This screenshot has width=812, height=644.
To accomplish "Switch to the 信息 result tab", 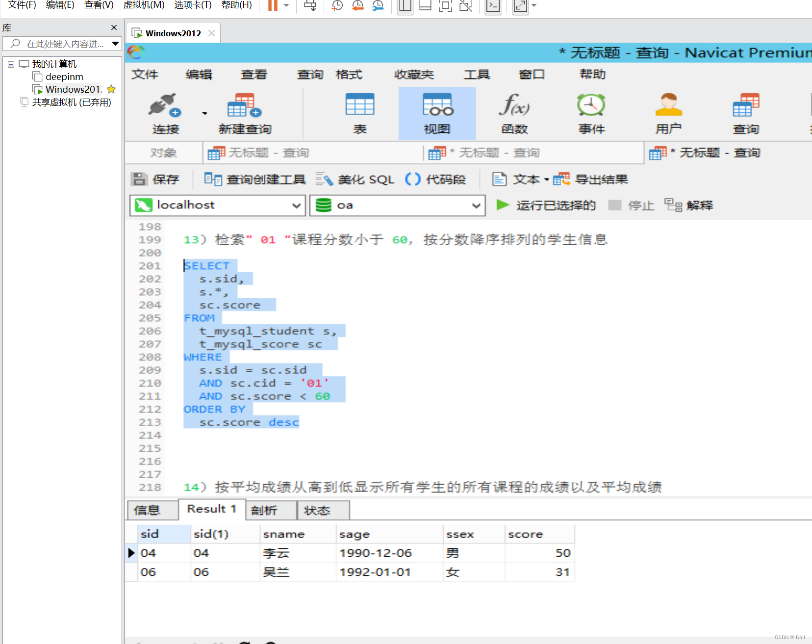I will coord(152,510).
